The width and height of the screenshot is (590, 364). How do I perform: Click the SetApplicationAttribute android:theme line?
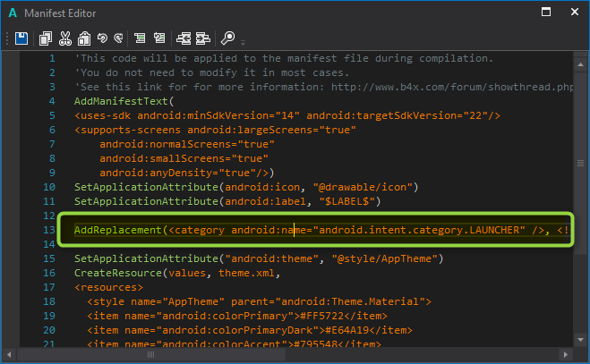tap(259, 258)
